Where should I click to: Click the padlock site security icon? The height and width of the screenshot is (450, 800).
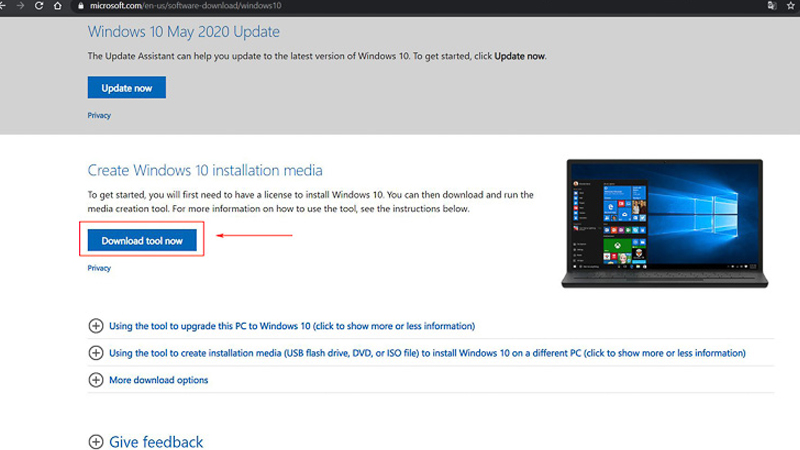[81, 6]
